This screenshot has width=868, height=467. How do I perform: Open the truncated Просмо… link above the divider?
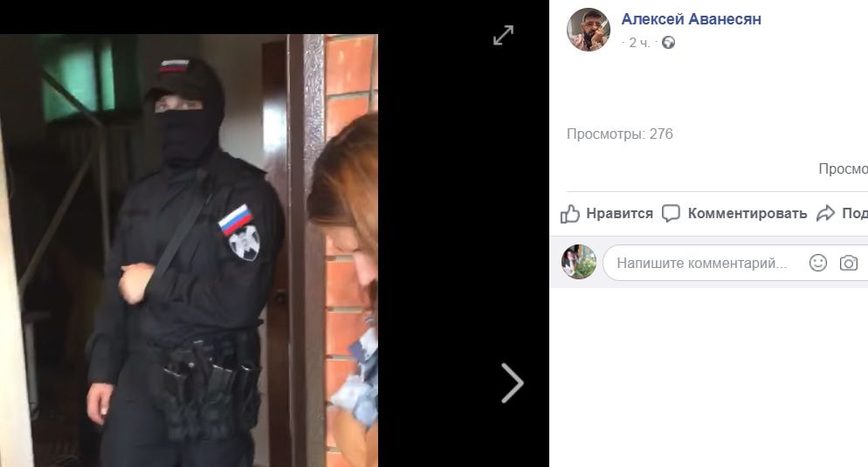click(x=843, y=169)
